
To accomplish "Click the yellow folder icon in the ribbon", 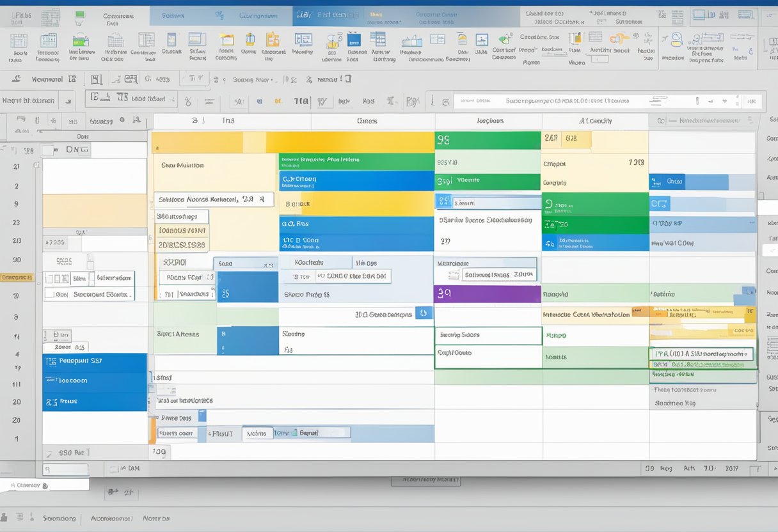I will pyautogui.click(x=226, y=40).
